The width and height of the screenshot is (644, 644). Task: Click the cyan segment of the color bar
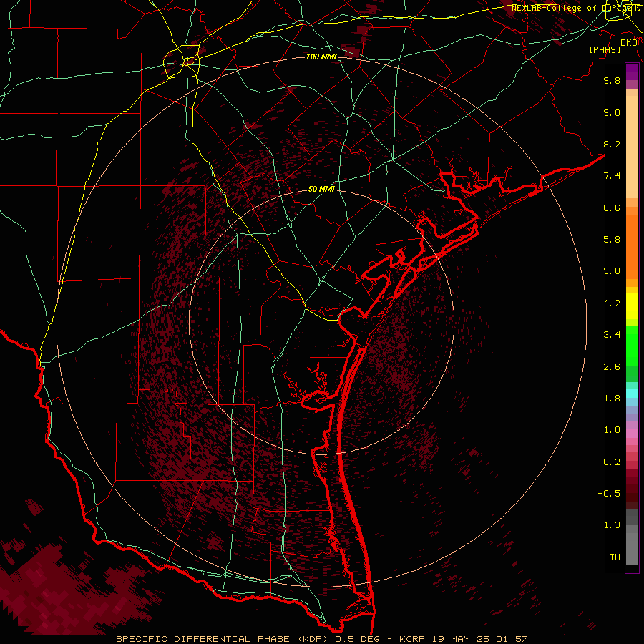632,394
